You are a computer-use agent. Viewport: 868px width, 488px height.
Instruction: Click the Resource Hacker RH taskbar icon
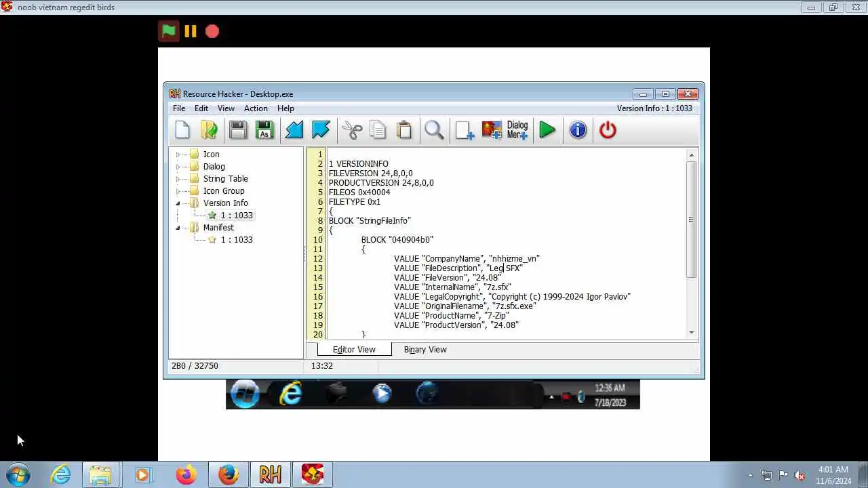click(270, 474)
